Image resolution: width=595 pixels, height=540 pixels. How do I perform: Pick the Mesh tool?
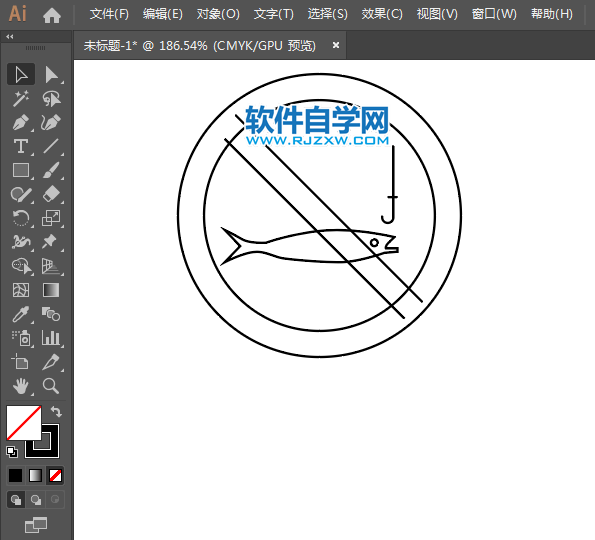21,290
